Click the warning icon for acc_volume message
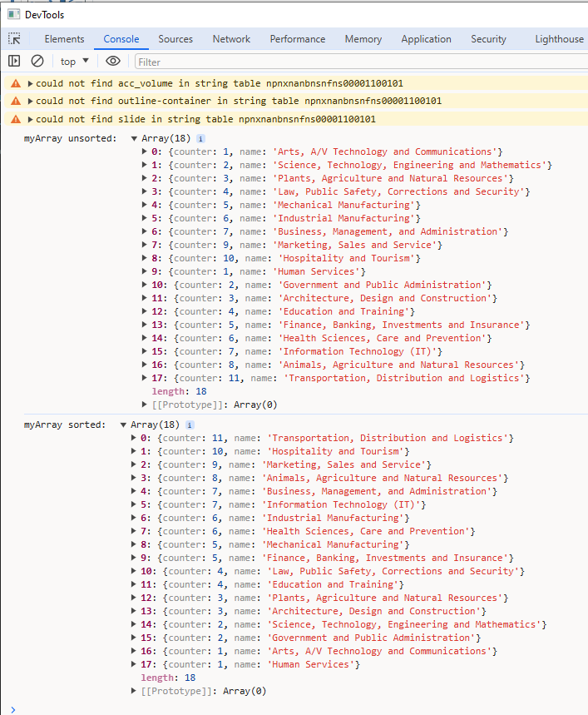588x715 pixels. click(x=15, y=83)
